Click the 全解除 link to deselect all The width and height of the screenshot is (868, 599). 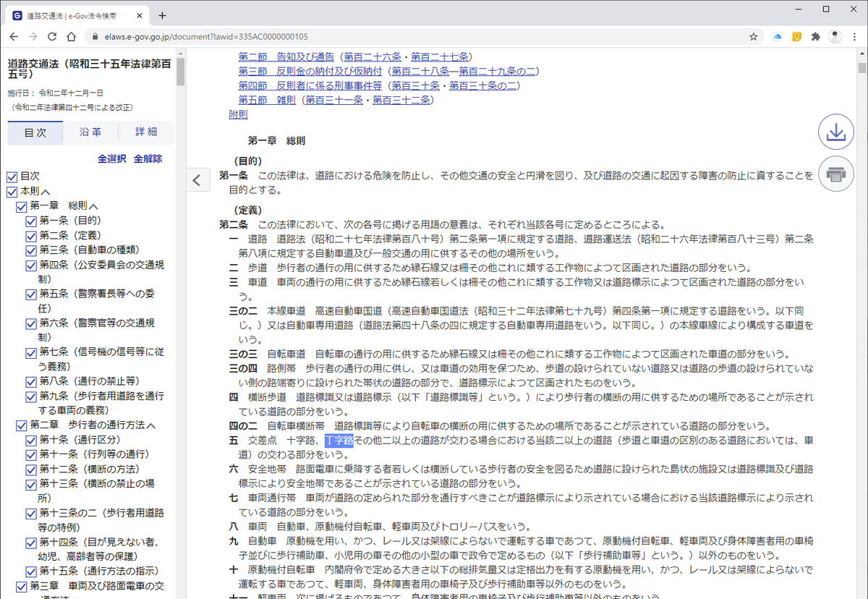(x=148, y=158)
